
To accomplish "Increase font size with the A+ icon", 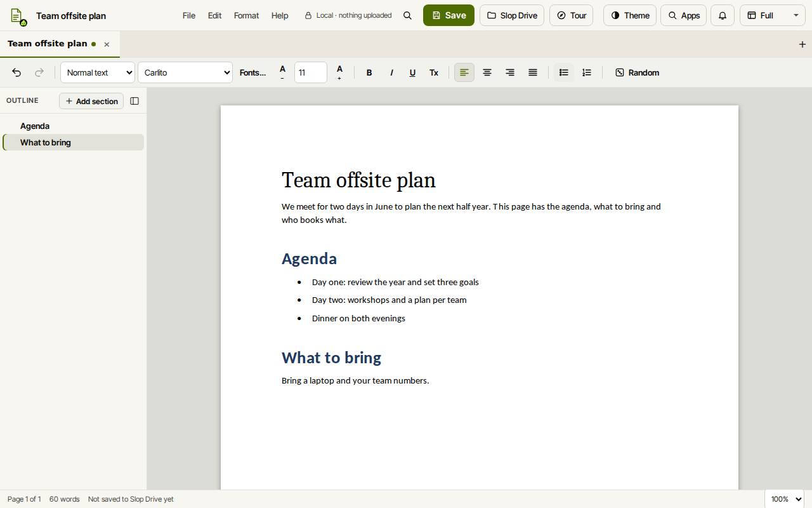I will tap(339, 72).
